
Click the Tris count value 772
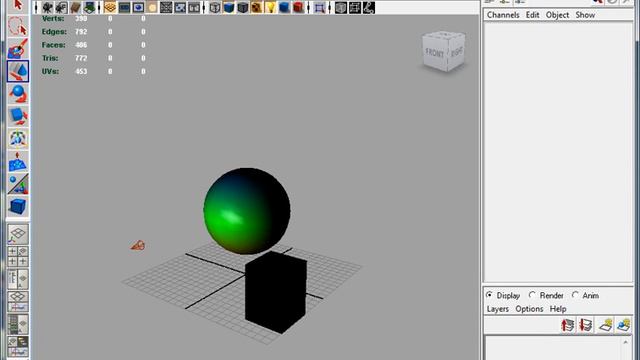pos(81,58)
